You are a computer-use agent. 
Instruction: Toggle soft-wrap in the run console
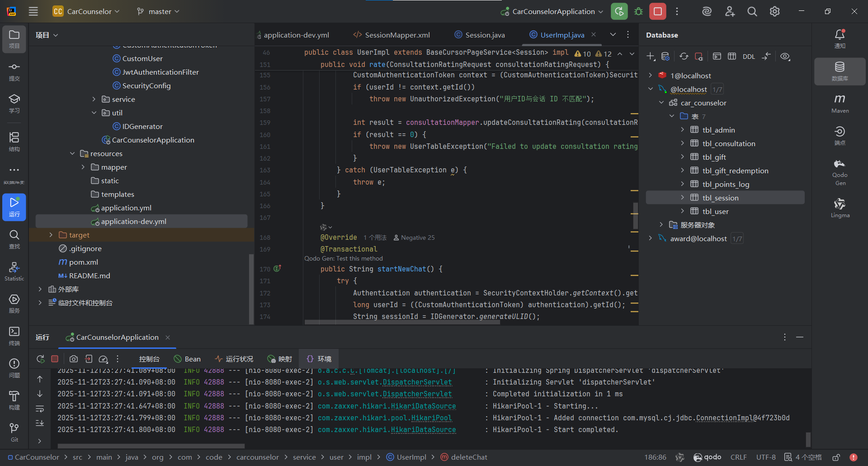click(x=40, y=409)
